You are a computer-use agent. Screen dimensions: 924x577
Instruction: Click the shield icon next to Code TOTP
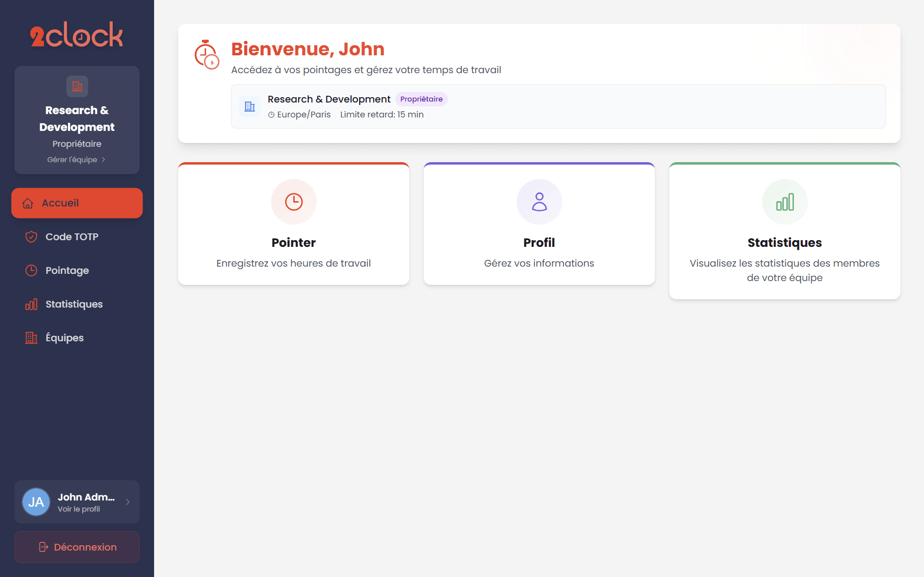(31, 237)
